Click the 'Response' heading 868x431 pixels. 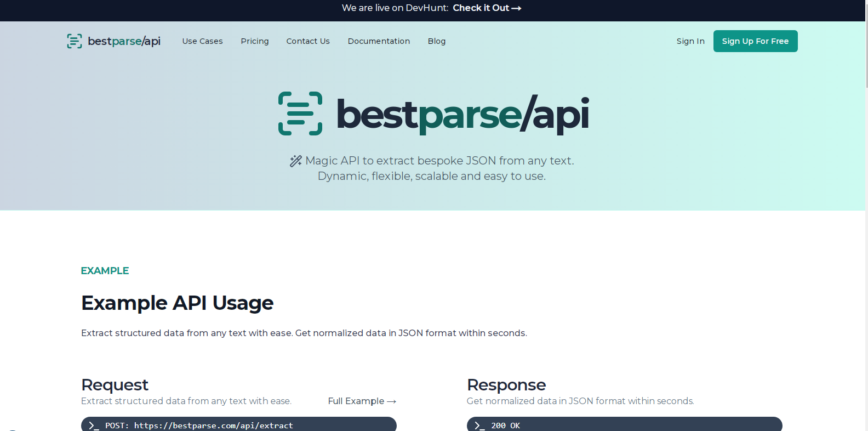(x=506, y=385)
